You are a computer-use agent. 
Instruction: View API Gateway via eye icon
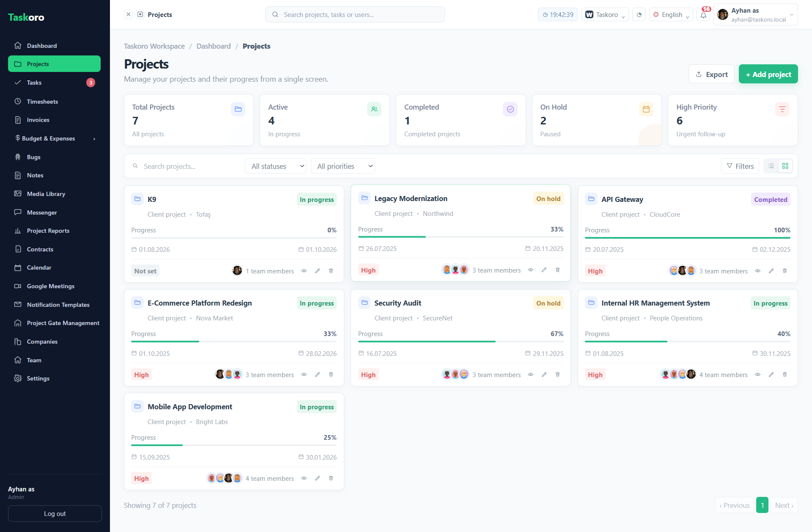758,271
